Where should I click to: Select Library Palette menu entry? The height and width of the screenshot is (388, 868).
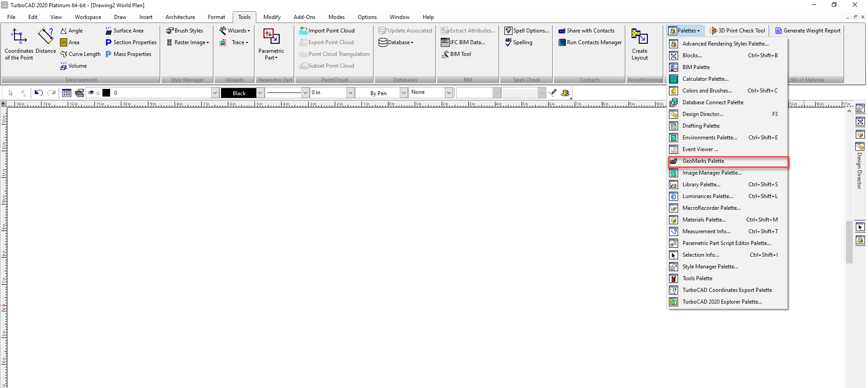[728, 185]
